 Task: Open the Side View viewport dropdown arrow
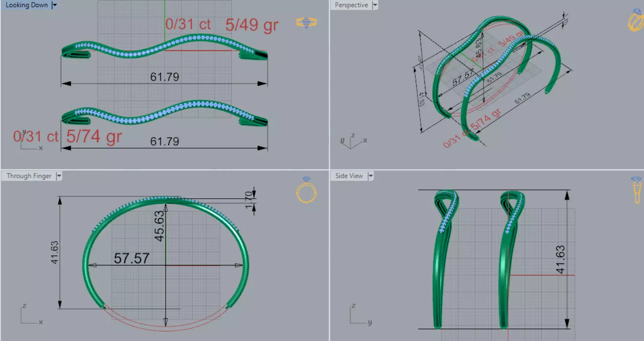pos(371,176)
